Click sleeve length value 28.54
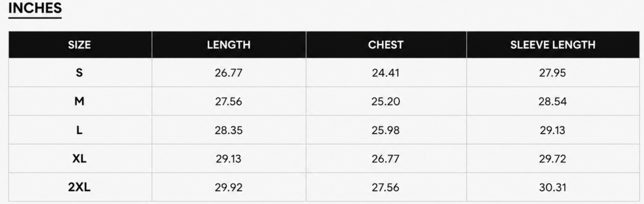 point(552,101)
